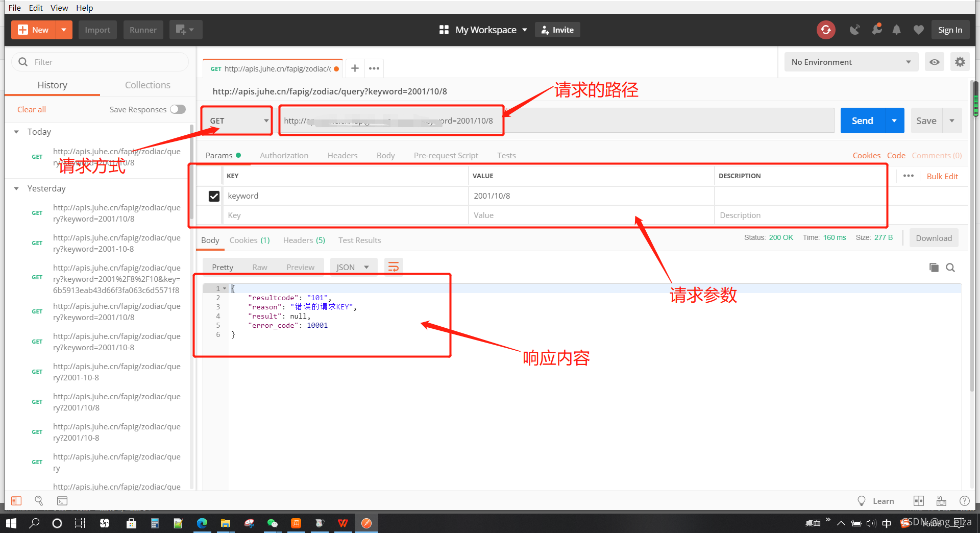Open the Send dropdown arrow
980x533 pixels.
click(894, 120)
